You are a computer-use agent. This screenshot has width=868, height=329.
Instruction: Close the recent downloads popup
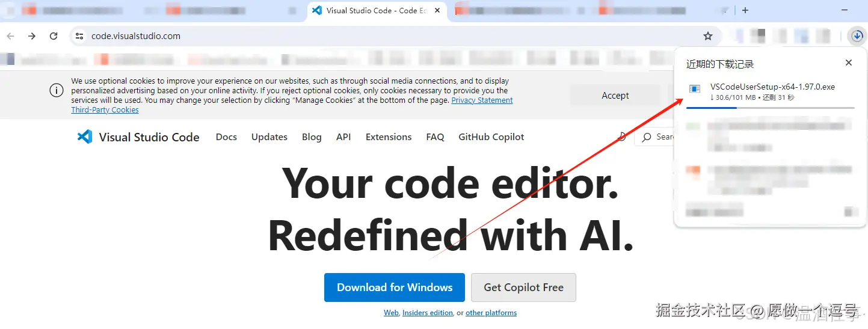849,63
